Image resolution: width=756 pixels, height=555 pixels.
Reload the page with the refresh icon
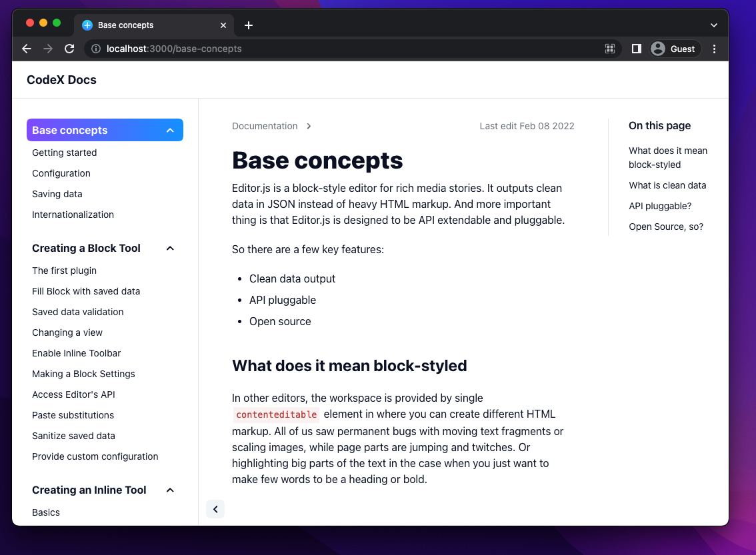click(69, 49)
